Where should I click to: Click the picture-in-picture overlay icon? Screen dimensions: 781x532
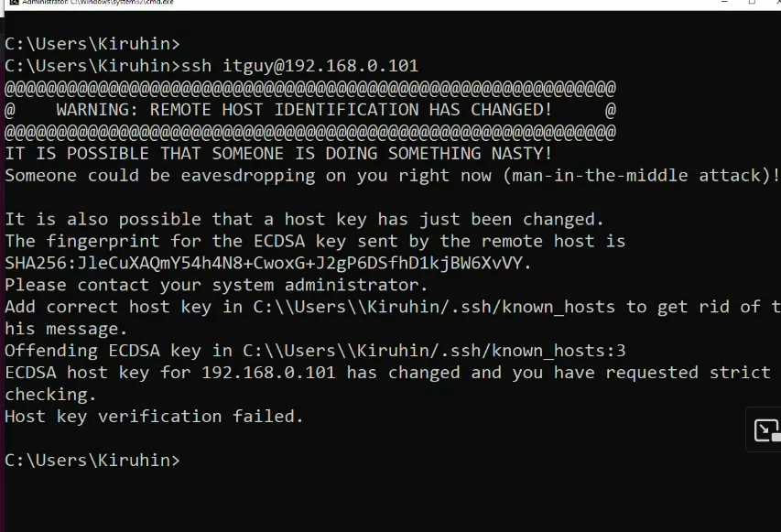tap(765, 430)
